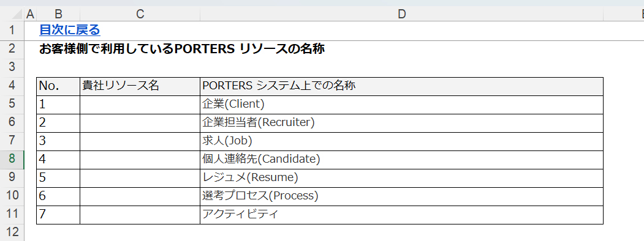The width and height of the screenshot is (644, 241).
Task: Click the empty 貴社リソース名 cell for No. 1
Action: [140, 105]
